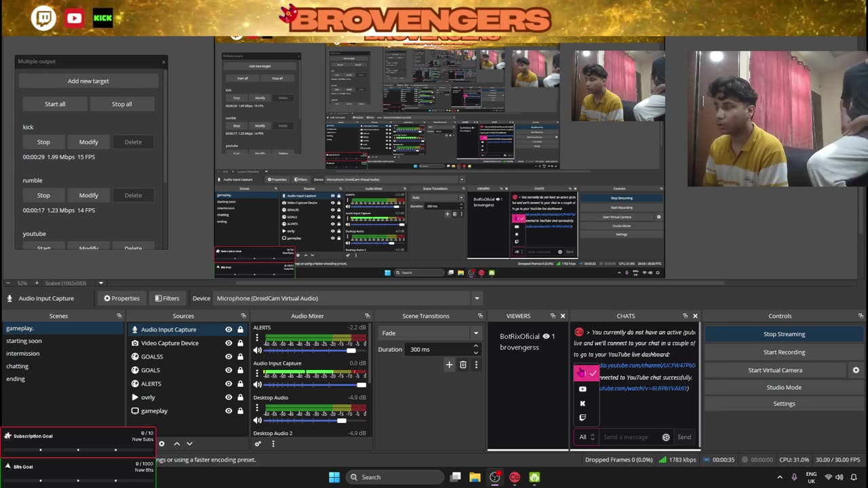Open virtual camera settings gear
This screenshot has width=868, height=488.
(x=856, y=370)
